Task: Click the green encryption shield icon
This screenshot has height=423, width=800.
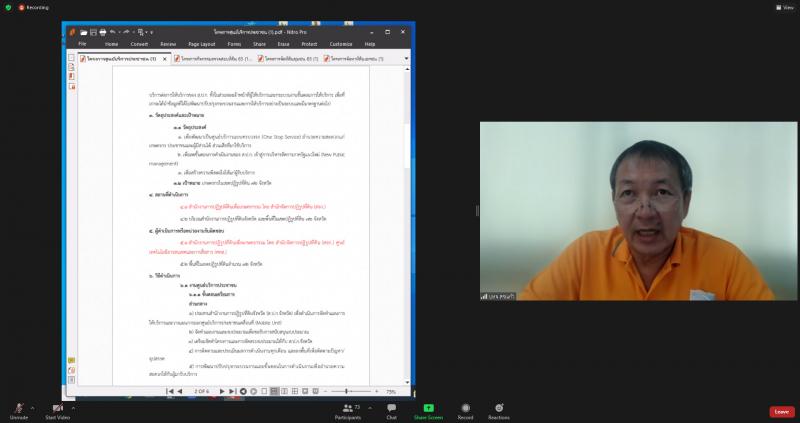Action: (8, 8)
